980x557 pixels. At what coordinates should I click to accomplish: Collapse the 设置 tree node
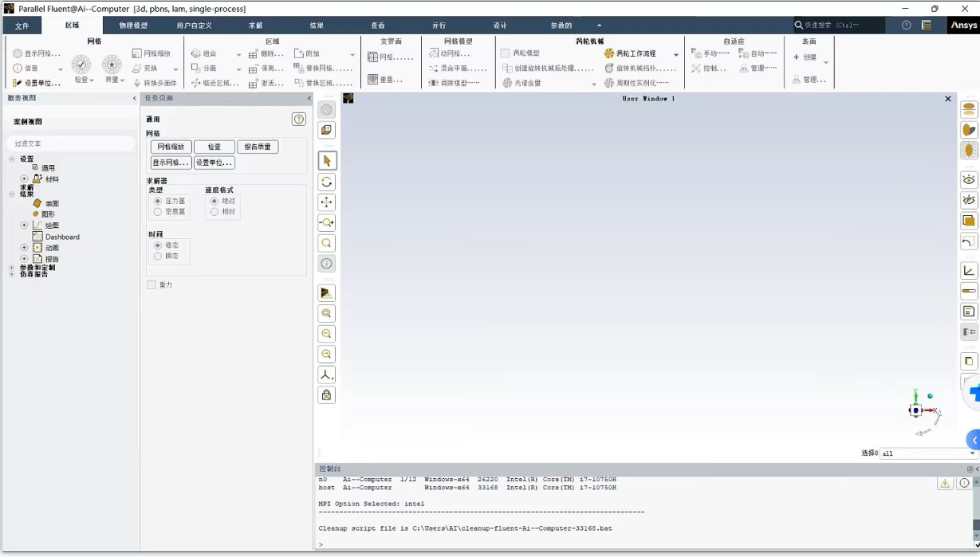point(12,159)
